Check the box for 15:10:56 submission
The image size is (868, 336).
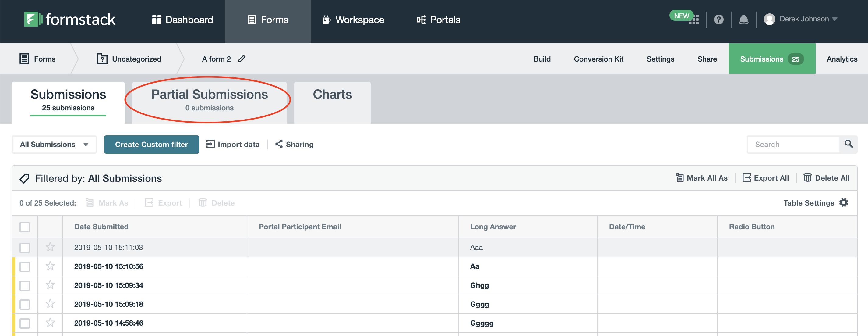coord(25,266)
